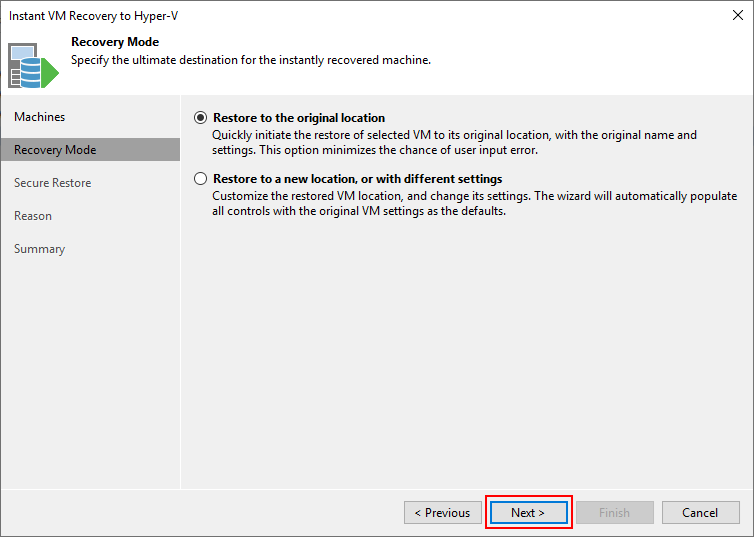Click the Recovery Mode heading text
This screenshot has width=754, height=537.
pos(115,42)
